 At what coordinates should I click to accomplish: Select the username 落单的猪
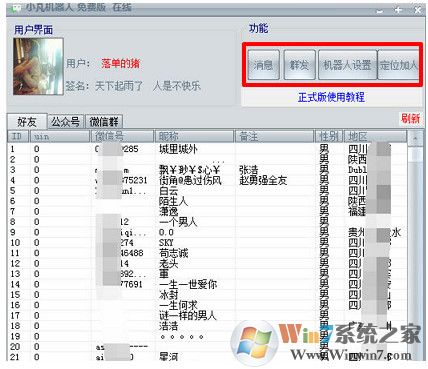[121, 63]
